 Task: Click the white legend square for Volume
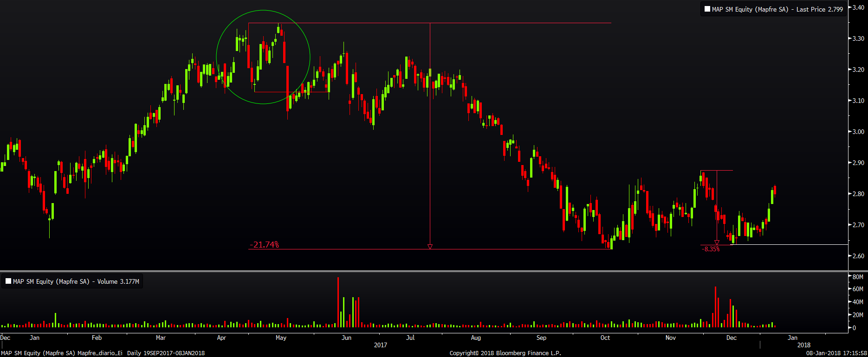pos(8,281)
